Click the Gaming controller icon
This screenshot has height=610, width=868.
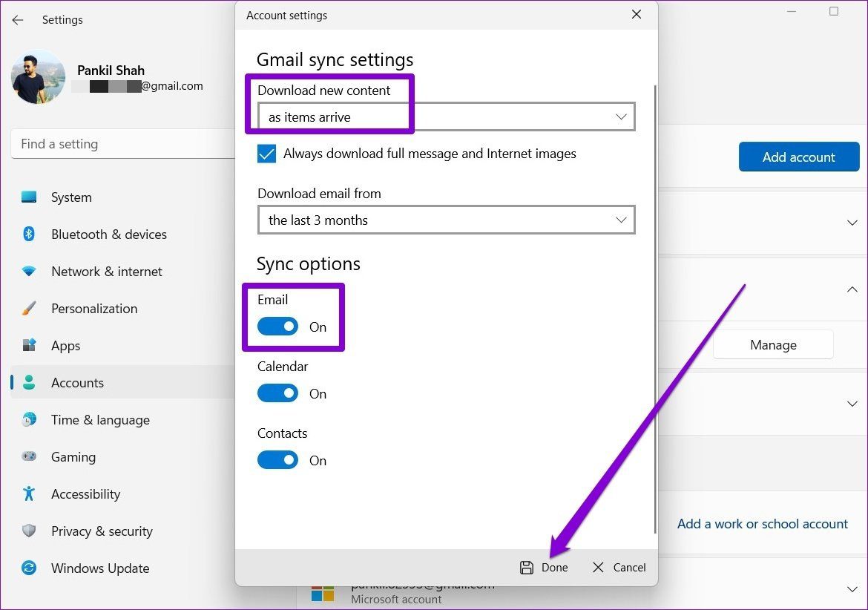[29, 456]
